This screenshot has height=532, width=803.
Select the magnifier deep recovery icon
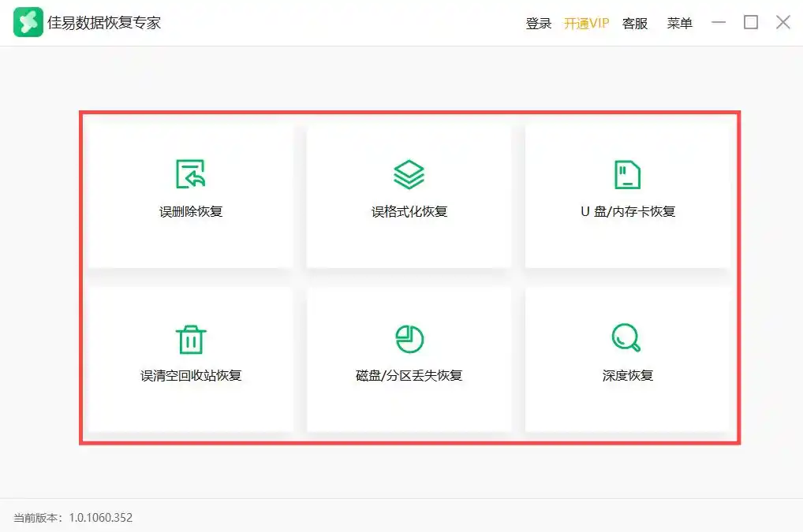[x=626, y=337]
